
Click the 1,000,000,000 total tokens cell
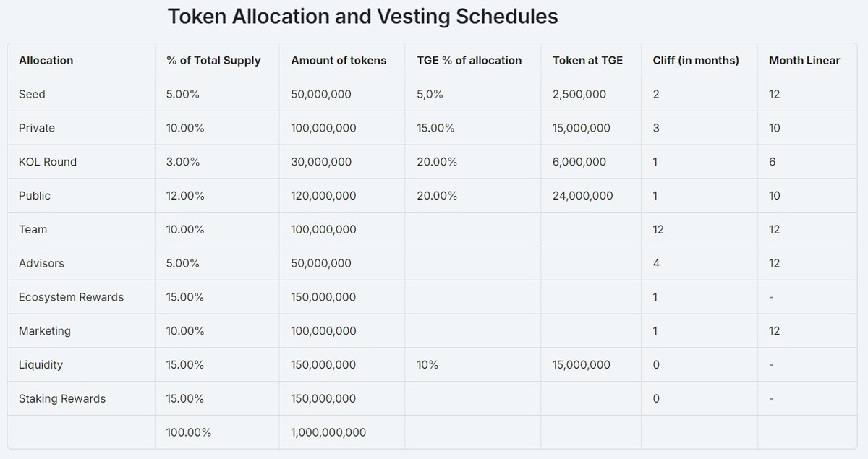(x=328, y=432)
